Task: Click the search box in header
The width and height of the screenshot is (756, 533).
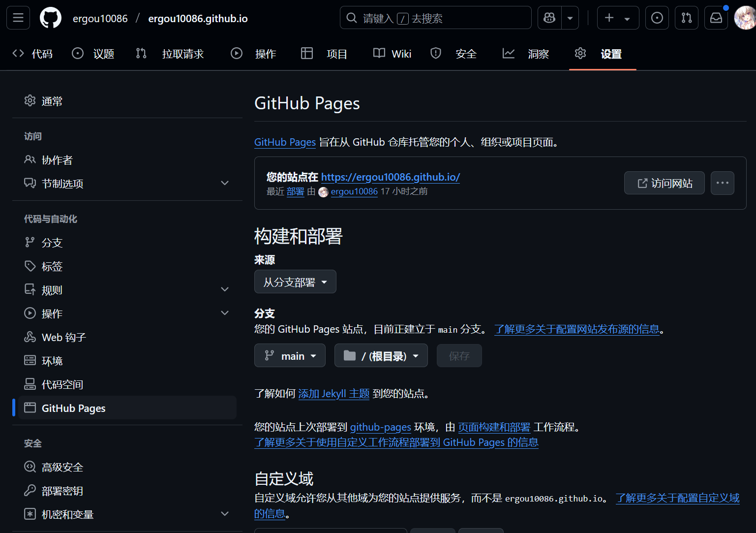Action: pyautogui.click(x=435, y=18)
